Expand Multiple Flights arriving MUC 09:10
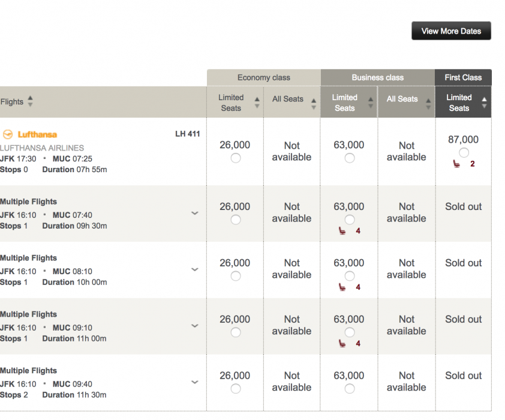The image size is (505, 420). (x=194, y=326)
